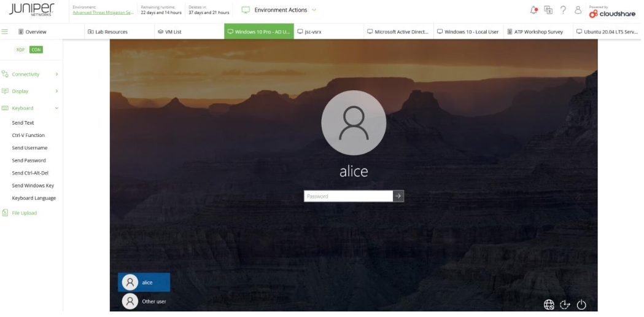This screenshot has width=644, height=317.
Task: Select the CON connection mode
Action: [36, 50]
